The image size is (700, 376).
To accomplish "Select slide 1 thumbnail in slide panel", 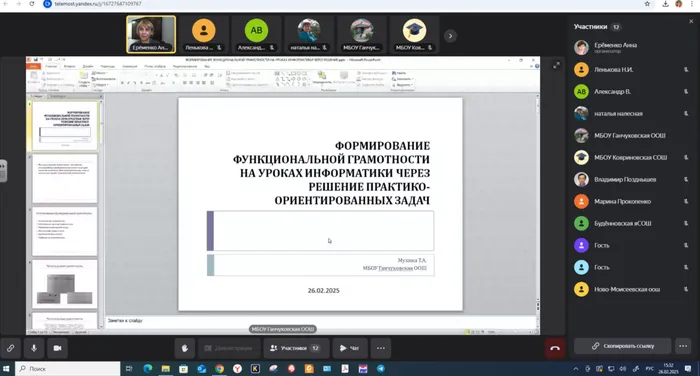I will pos(65,125).
